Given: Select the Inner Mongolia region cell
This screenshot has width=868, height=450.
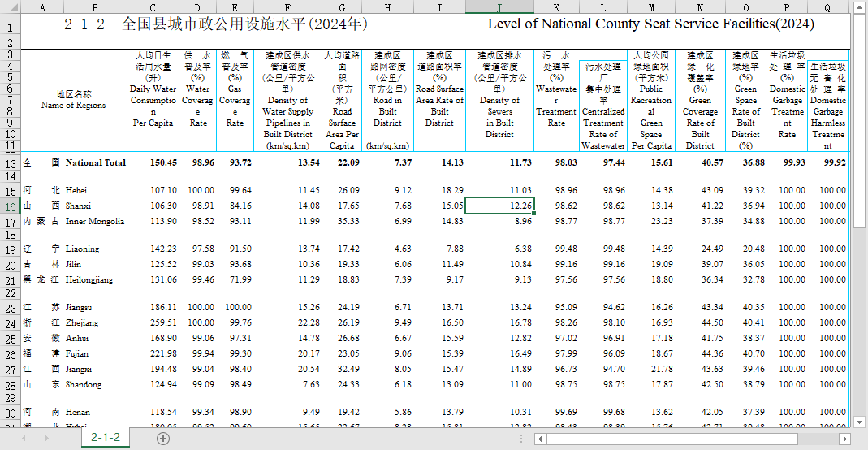Looking at the screenshot, I should 95,222.
